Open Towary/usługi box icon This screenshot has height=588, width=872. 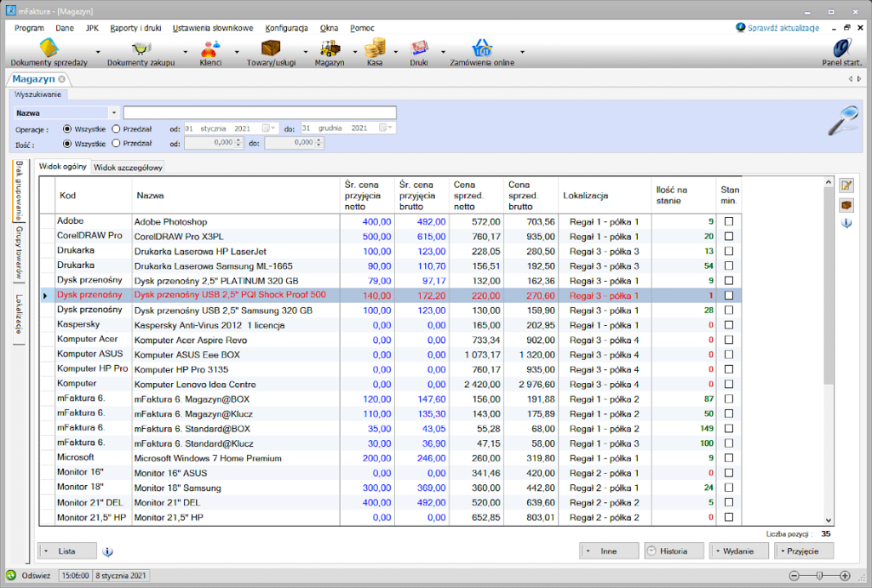click(x=271, y=49)
